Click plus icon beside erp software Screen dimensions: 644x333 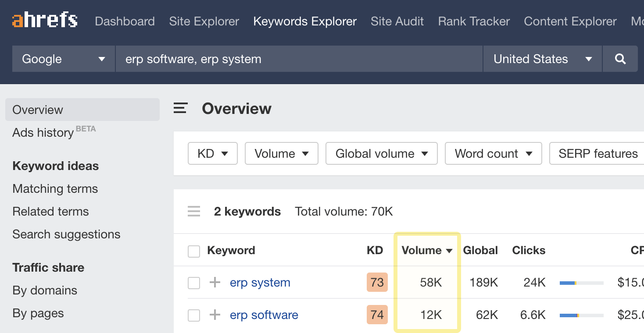coord(215,315)
